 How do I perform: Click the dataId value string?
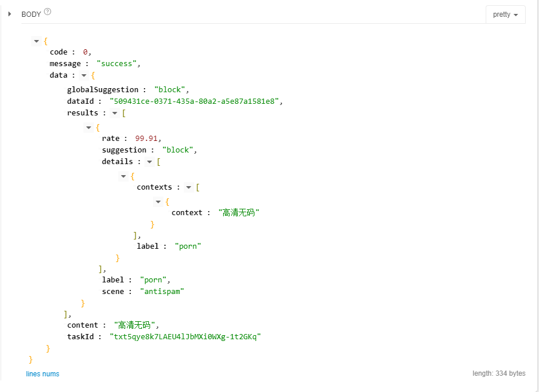click(195, 101)
